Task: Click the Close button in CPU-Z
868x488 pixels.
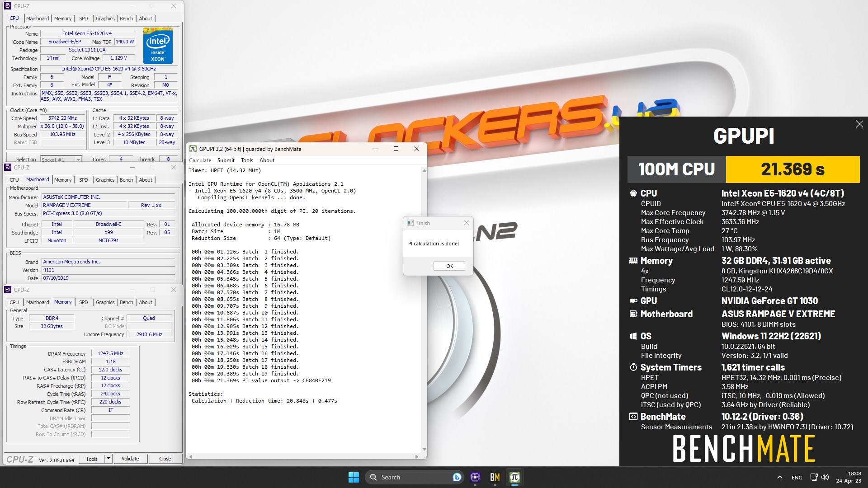Action: click(x=165, y=459)
